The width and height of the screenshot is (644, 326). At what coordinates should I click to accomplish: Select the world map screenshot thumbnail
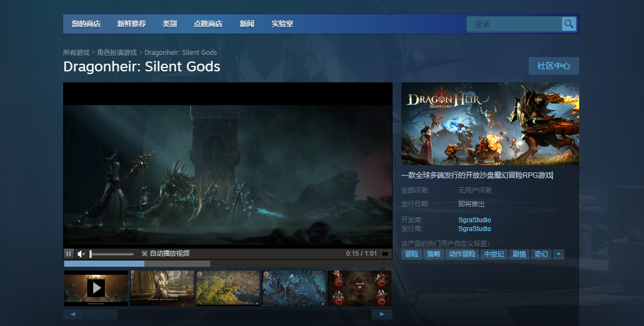tap(228, 288)
